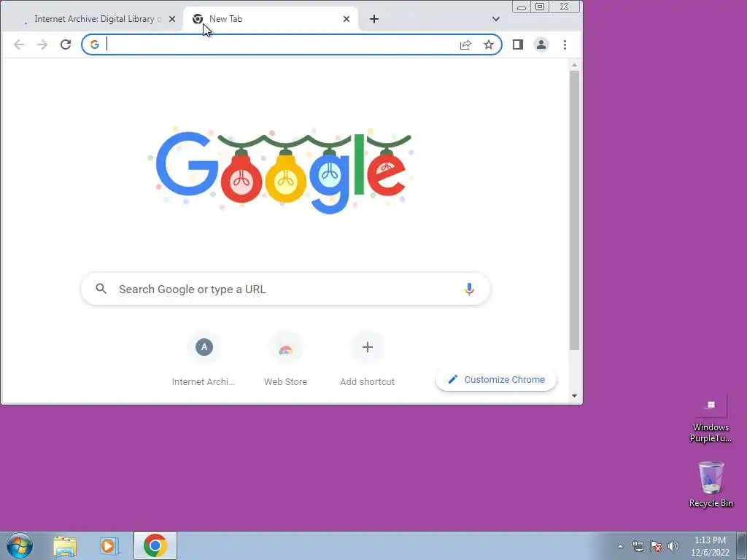Close the New Tab tab

tap(347, 19)
